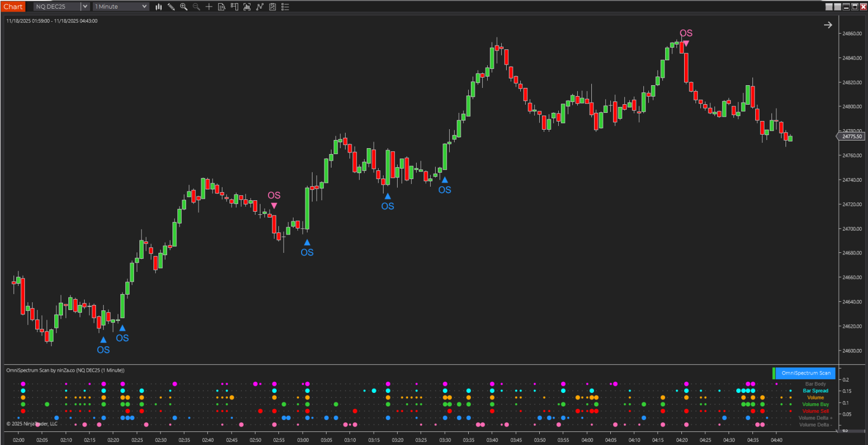The width and height of the screenshot is (868, 445).
Task: Open the bar chart style icon
Action: click(x=158, y=7)
